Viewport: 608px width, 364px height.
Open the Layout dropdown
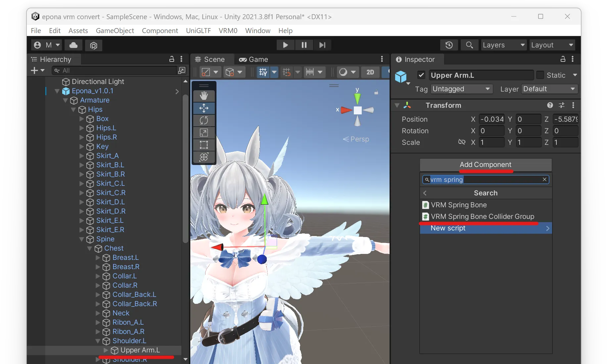552,45
